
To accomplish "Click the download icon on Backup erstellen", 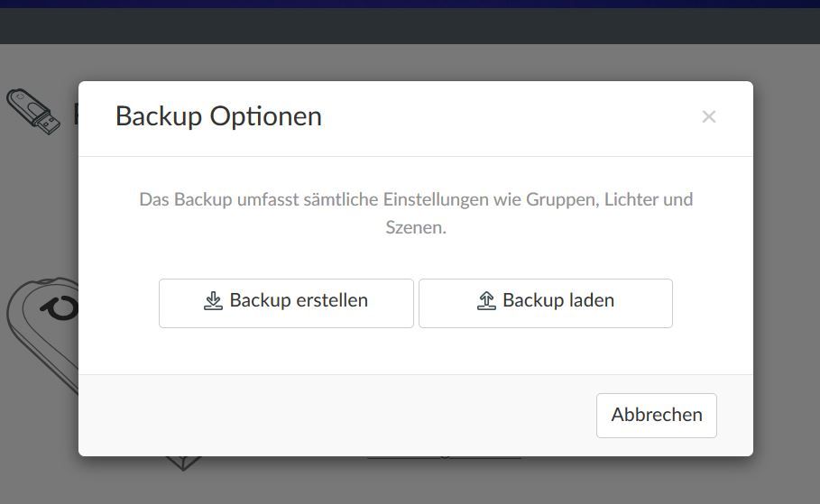I will pos(213,301).
